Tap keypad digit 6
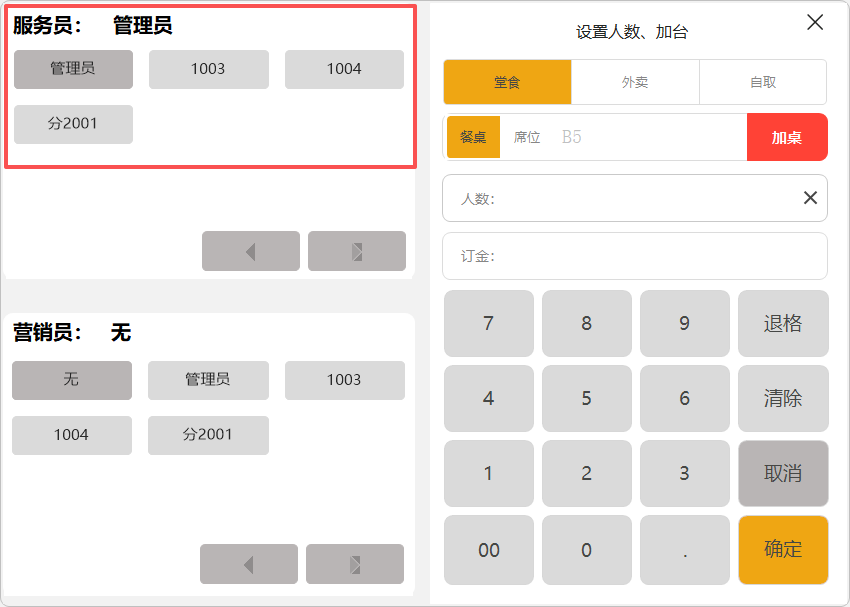This screenshot has height=607, width=850. pyautogui.click(x=685, y=398)
